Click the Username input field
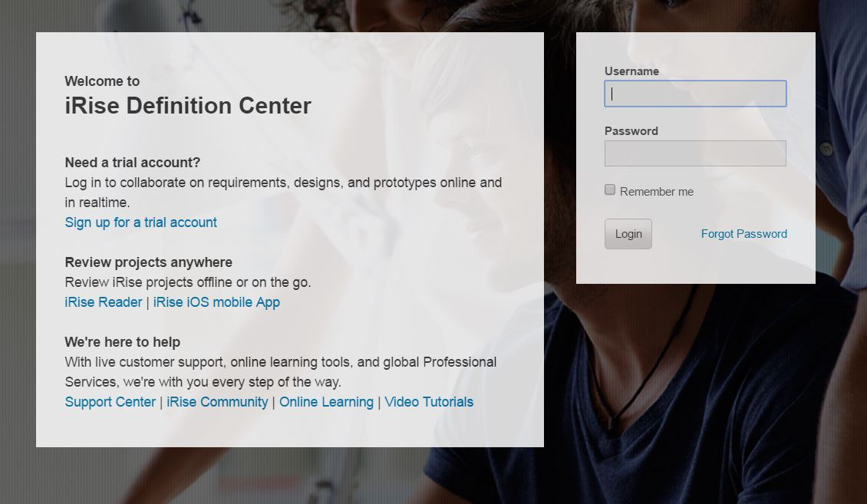 pyautogui.click(x=695, y=94)
